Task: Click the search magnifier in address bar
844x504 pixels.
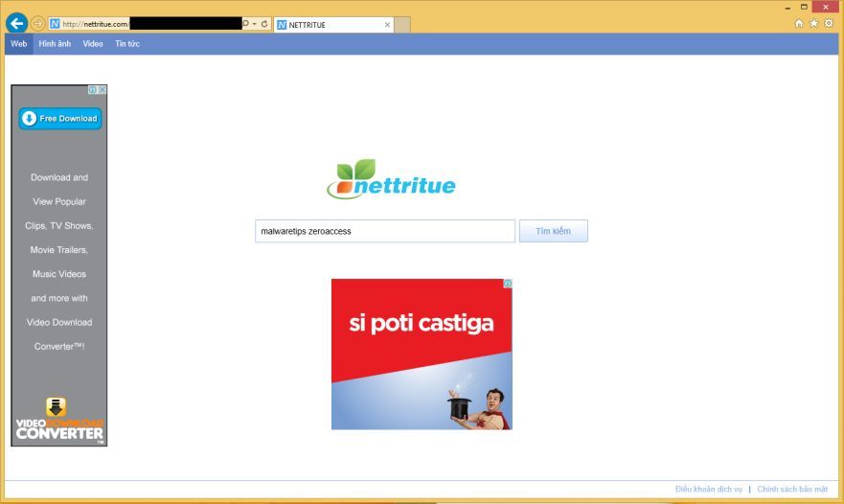Action: tap(246, 24)
